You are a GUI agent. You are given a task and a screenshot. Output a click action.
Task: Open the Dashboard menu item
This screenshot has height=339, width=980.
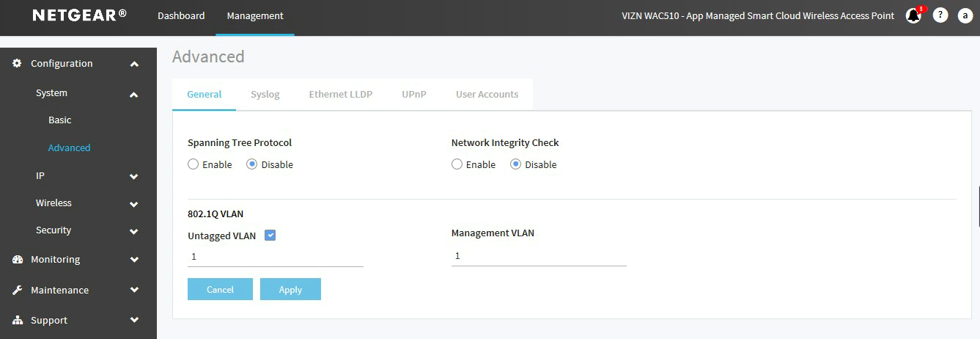pos(181,15)
